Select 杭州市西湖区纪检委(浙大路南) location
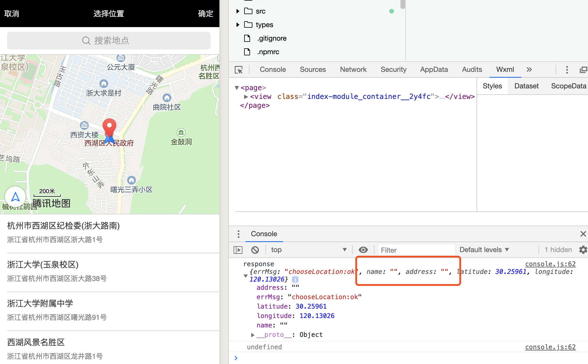The width and height of the screenshot is (588, 364). pyautogui.click(x=110, y=233)
